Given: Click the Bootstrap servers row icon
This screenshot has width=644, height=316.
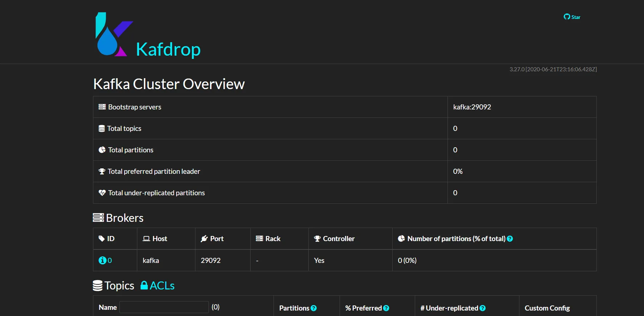Looking at the screenshot, I should [x=102, y=107].
